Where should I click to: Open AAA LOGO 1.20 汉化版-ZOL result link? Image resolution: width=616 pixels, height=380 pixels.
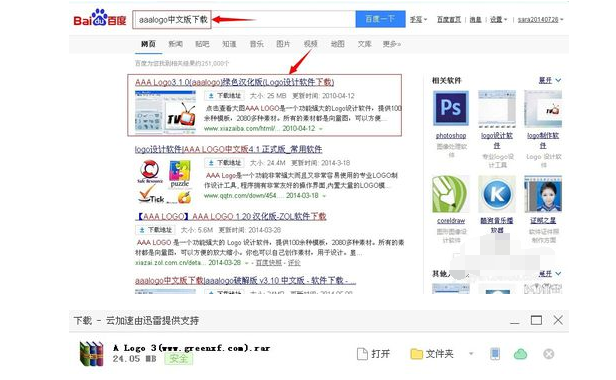[x=231, y=217]
